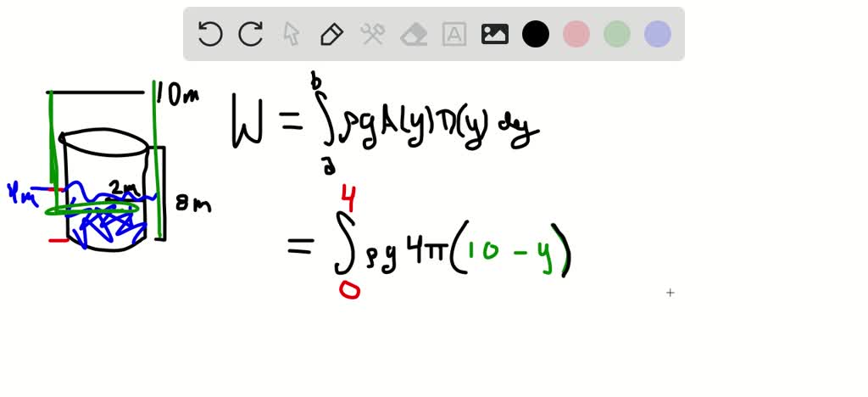Click the 10m label near the sketch
This screenshot has height=397, width=868.
pos(176,94)
